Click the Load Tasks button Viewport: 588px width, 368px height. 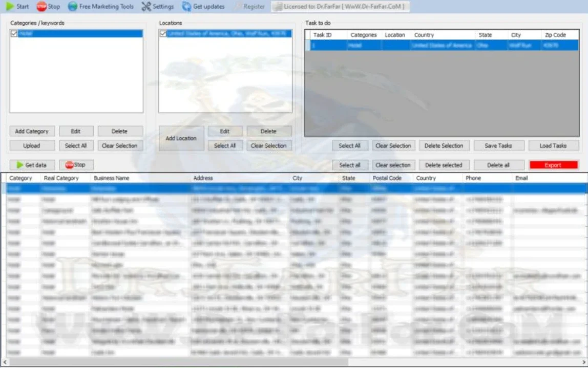[x=553, y=146]
